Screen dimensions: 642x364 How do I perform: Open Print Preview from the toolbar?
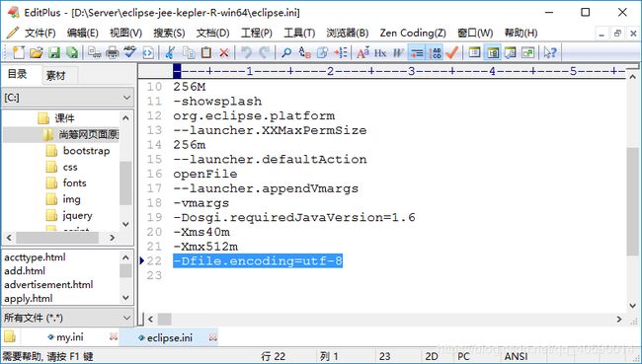tap(95, 52)
